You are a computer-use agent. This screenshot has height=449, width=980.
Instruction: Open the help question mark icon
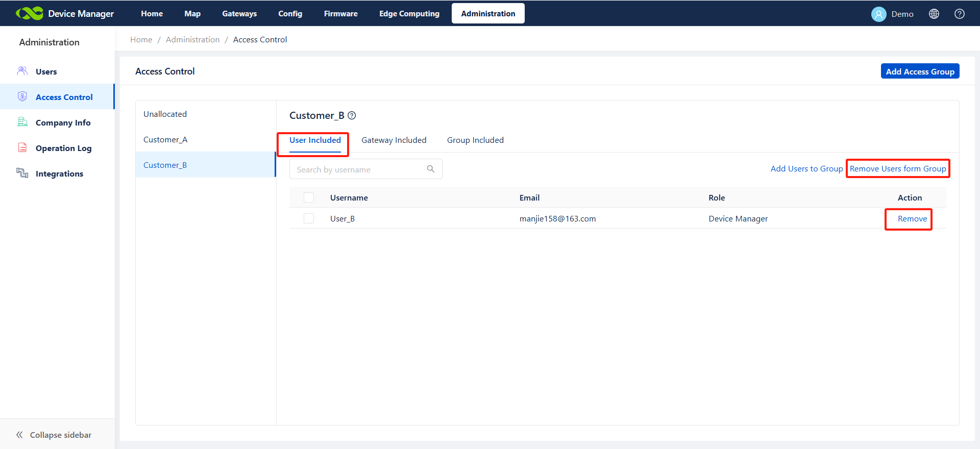[x=959, y=14]
